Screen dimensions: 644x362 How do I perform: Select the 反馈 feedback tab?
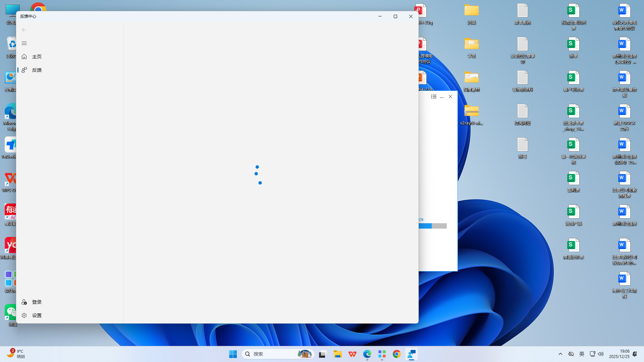tap(37, 70)
